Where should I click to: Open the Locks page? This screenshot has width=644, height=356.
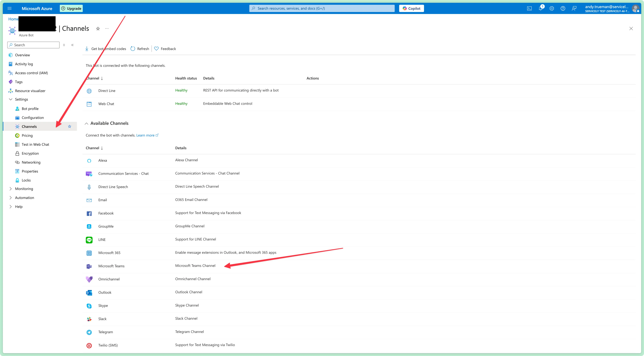coord(26,180)
